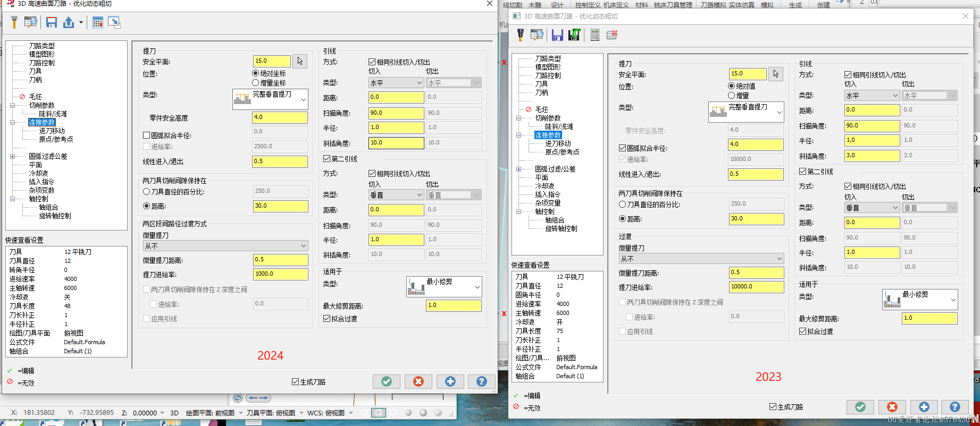980x426 pixels.
Task: Click cursor select button beside 安全平面 in right dialog
Action: click(776, 74)
